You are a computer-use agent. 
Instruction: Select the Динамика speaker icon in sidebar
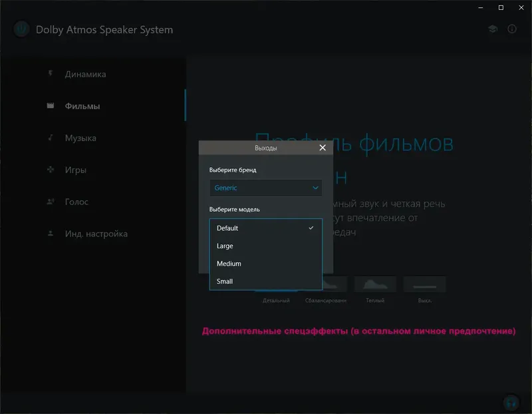49,74
